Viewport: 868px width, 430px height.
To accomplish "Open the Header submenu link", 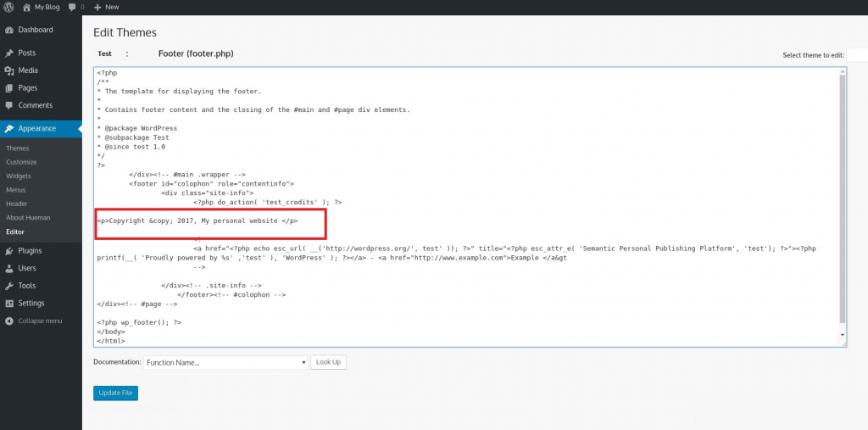I will pyautogui.click(x=17, y=204).
